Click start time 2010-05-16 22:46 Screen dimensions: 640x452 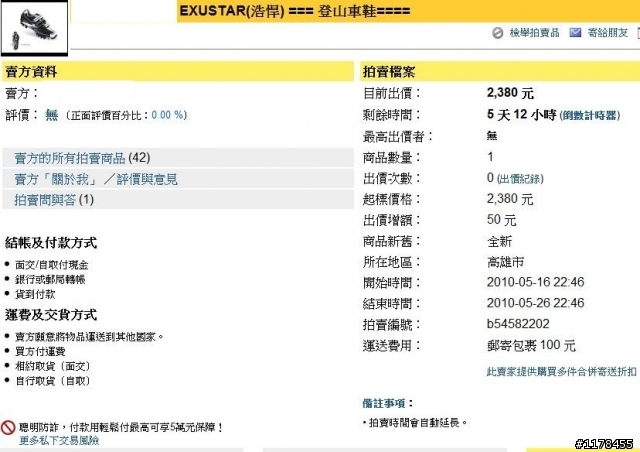(535, 282)
